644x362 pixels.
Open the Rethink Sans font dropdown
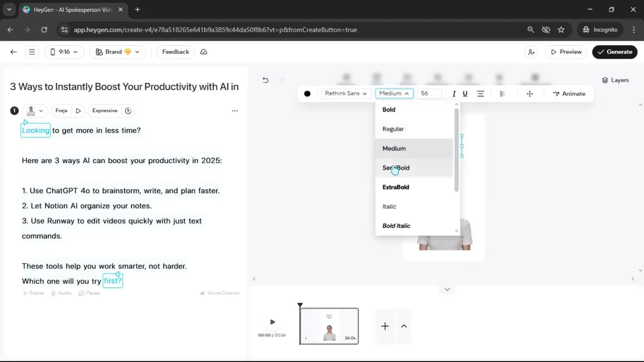pos(345,94)
